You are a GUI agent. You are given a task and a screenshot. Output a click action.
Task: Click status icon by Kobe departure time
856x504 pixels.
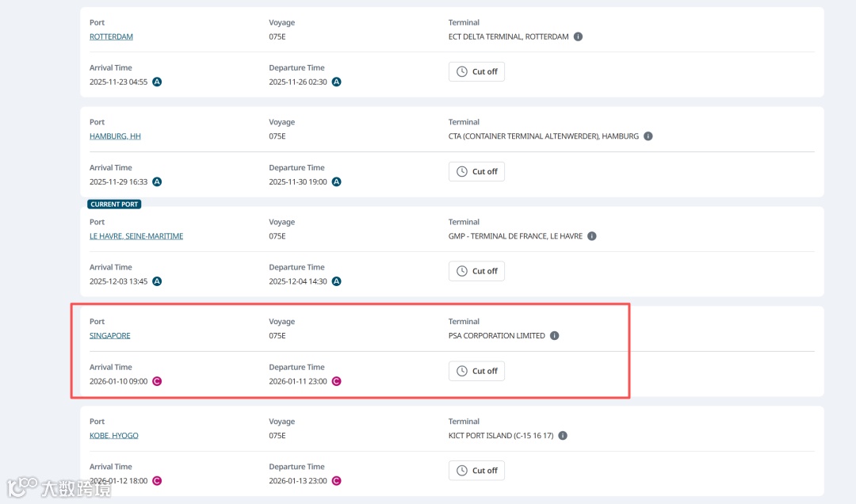click(x=336, y=481)
